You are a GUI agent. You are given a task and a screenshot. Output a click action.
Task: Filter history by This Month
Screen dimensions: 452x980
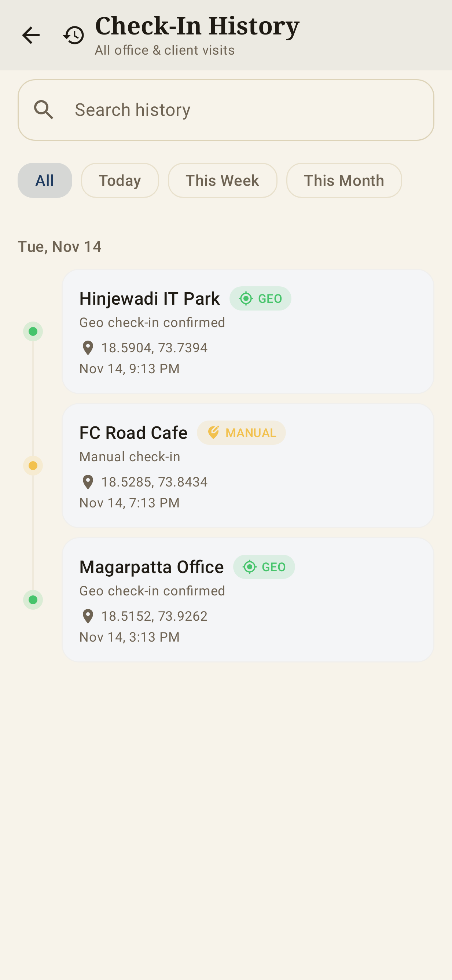click(344, 180)
